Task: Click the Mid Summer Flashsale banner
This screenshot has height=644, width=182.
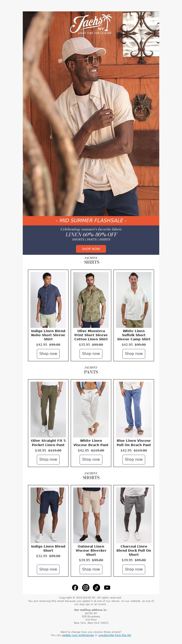Action: click(x=91, y=220)
